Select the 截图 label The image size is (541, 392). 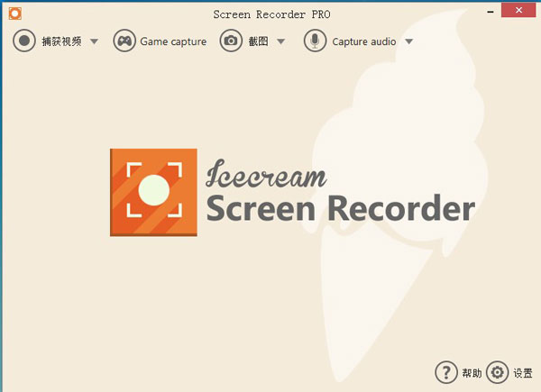tap(259, 41)
